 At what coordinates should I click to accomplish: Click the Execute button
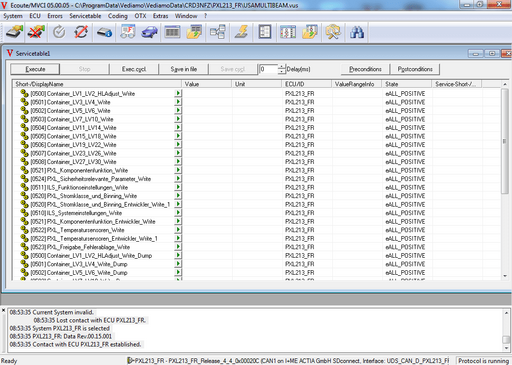[35, 69]
